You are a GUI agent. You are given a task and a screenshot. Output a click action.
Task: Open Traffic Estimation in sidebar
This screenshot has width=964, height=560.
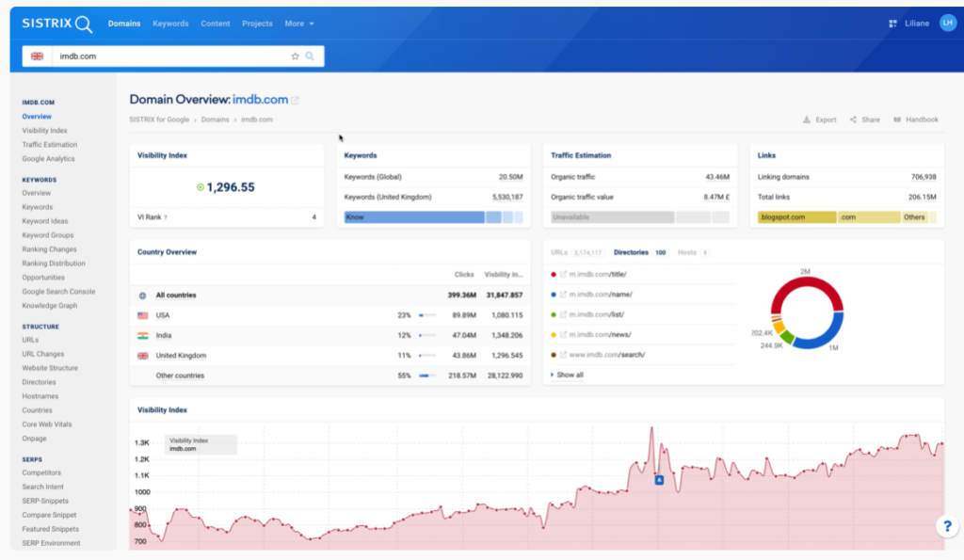(50, 144)
